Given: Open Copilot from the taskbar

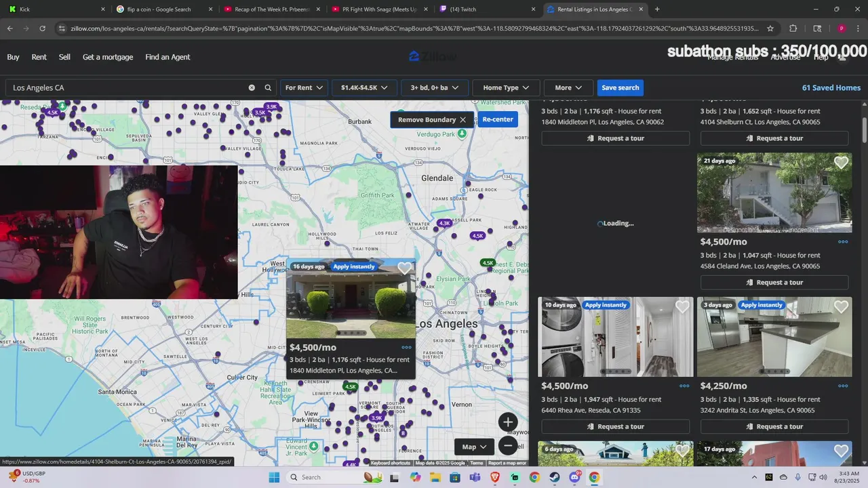Looking at the screenshot, I should point(415,477).
